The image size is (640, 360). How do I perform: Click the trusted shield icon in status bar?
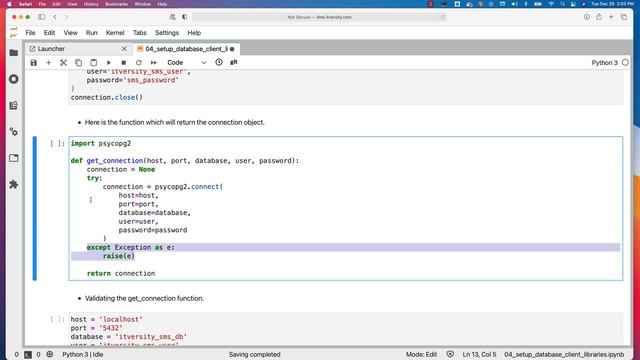(450, 354)
